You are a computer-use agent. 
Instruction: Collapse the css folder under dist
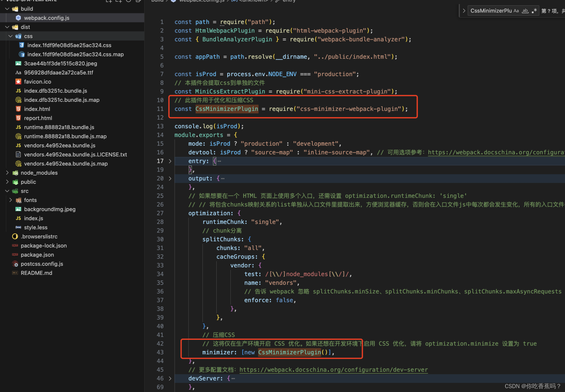click(x=11, y=36)
